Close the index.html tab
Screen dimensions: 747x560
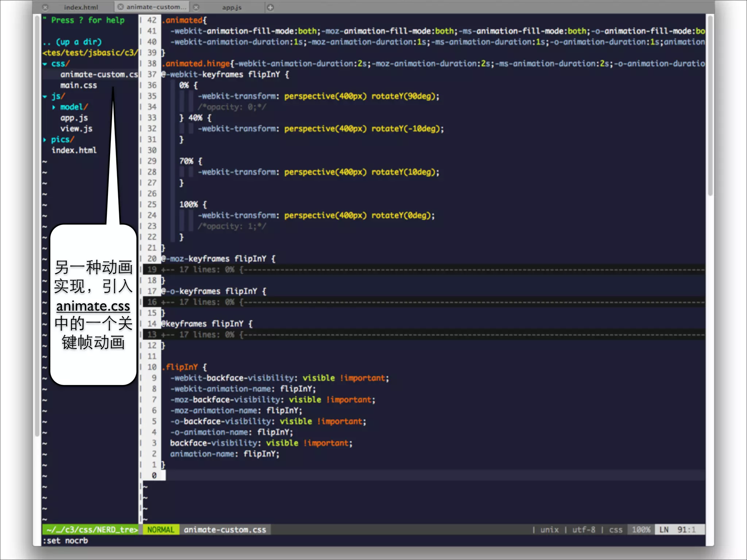[x=45, y=7]
